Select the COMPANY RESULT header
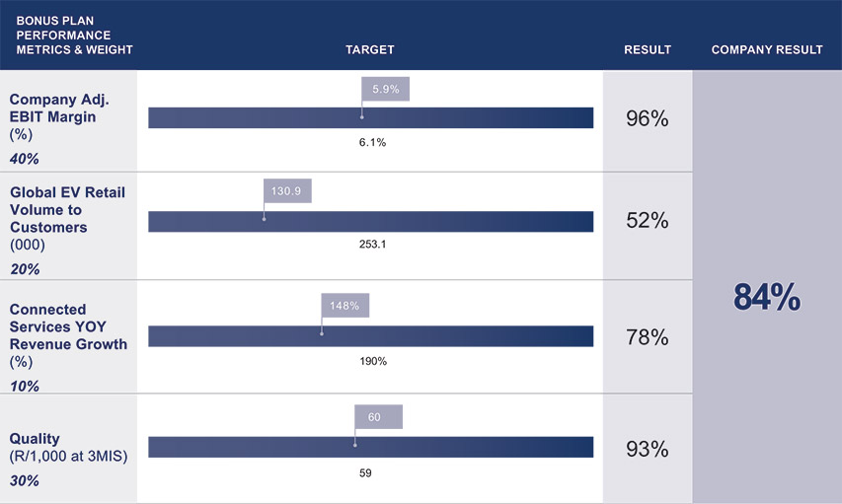The image size is (842, 504). click(x=766, y=49)
